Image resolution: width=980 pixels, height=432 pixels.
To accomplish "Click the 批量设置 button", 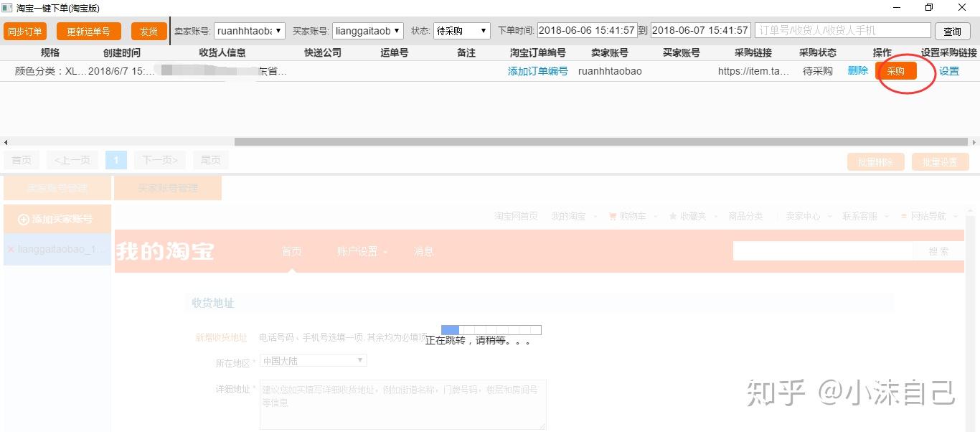I will [x=940, y=162].
